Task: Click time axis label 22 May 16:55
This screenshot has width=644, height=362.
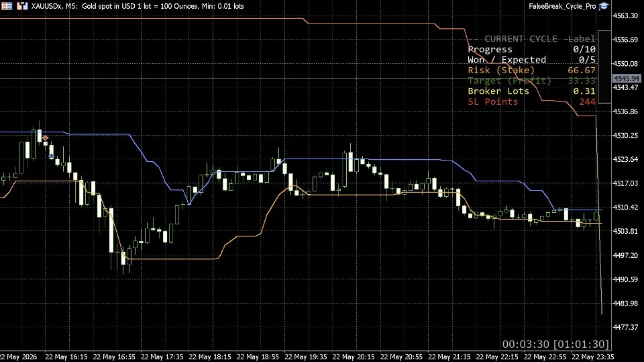Action: (114, 357)
